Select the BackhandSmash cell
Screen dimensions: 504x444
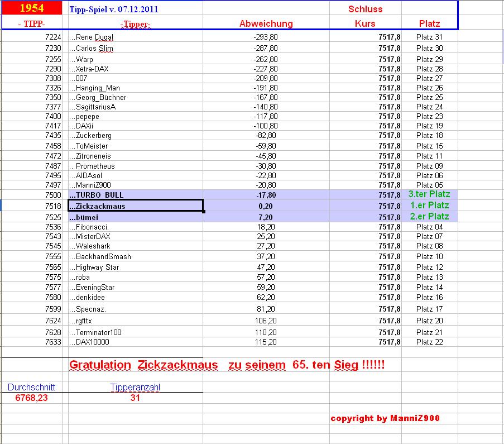[135, 256]
